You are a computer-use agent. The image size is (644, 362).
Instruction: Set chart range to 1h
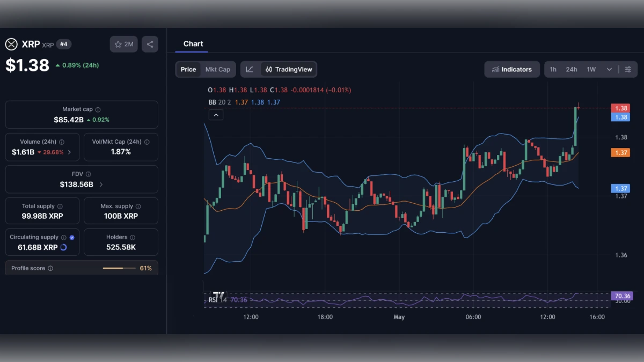click(x=553, y=69)
